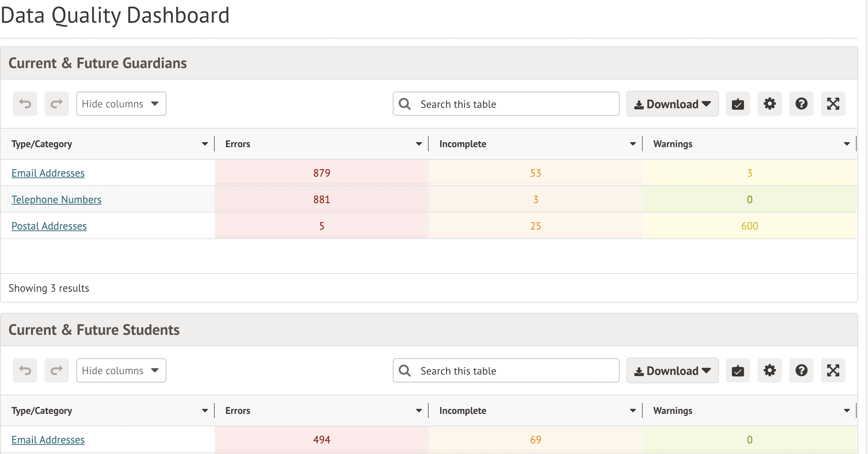
Task: Open Download dropdown in Guardians table
Action: 672,104
